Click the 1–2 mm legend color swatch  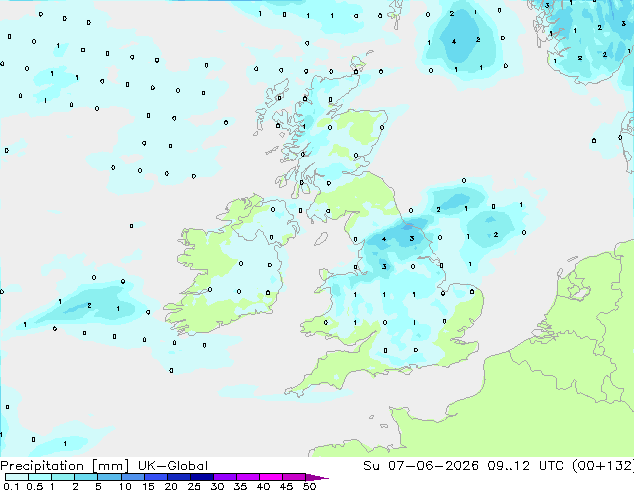tap(63, 477)
